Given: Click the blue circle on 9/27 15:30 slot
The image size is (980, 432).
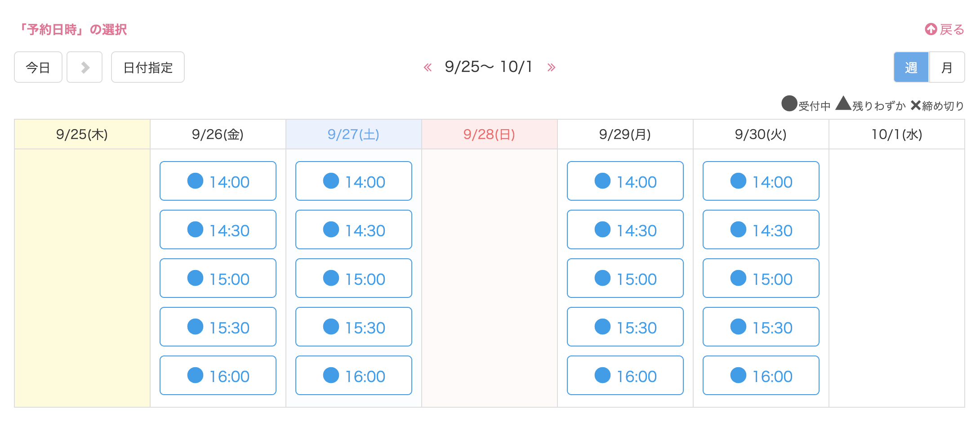Looking at the screenshot, I should pyautogui.click(x=331, y=327).
